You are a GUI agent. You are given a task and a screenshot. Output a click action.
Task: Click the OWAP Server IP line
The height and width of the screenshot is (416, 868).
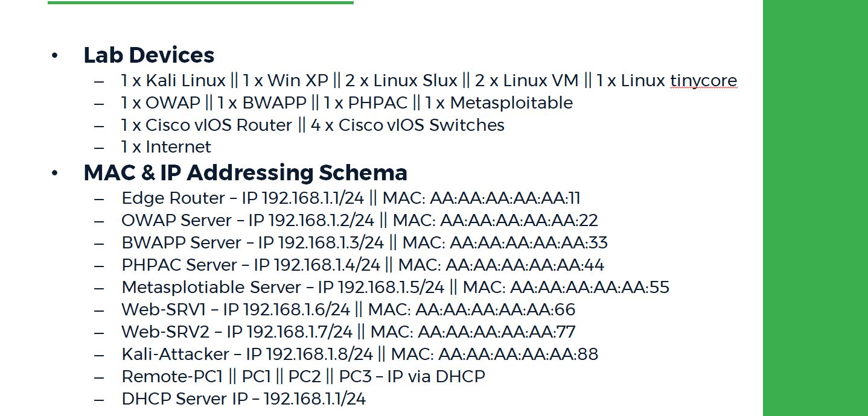[360, 221]
